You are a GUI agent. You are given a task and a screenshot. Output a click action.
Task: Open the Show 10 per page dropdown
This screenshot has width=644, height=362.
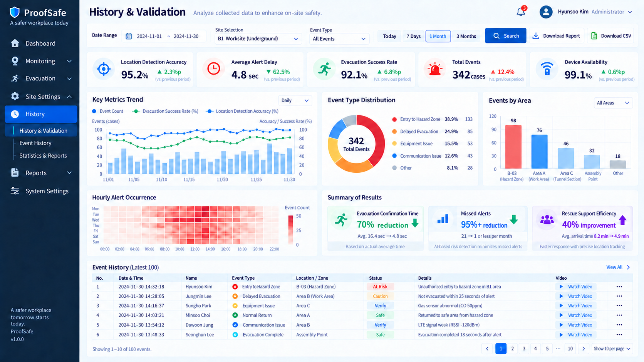612,349
